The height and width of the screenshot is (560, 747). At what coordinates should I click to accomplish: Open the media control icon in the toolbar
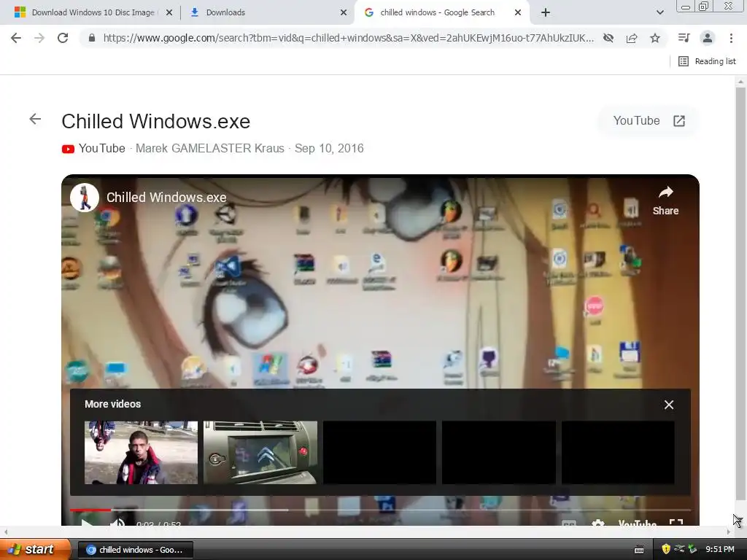[684, 38]
